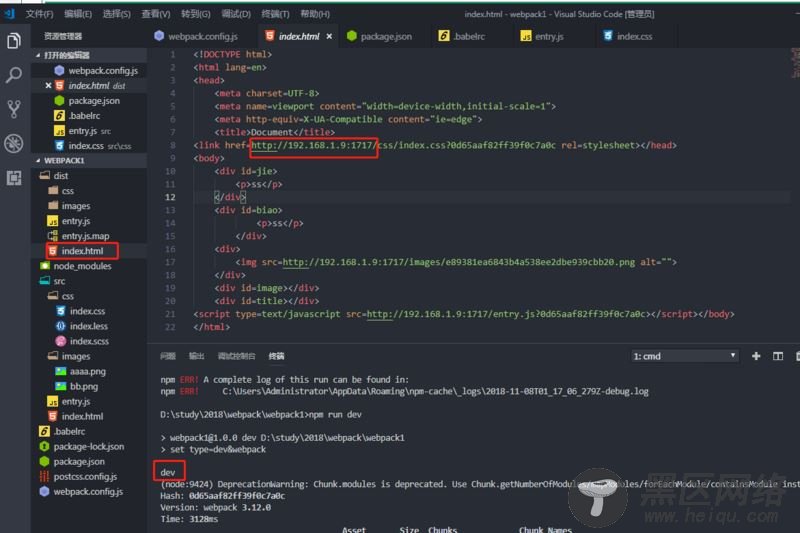Open bb.png image file
The height and width of the screenshot is (533, 800).
[x=84, y=386]
